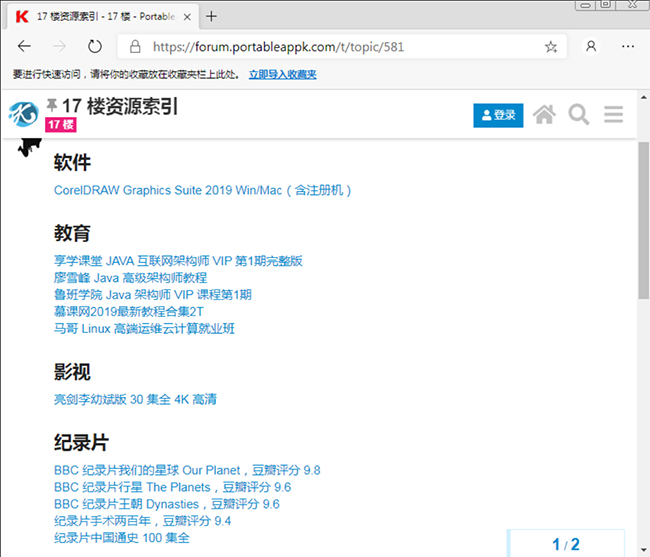Open the browser settings ellipsis menu
Viewport: 650px width, 557px height.
click(x=628, y=46)
